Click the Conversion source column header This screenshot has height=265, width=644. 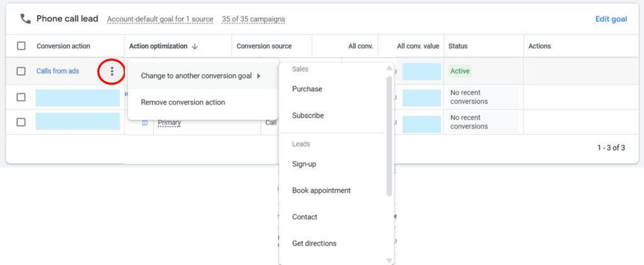click(264, 46)
